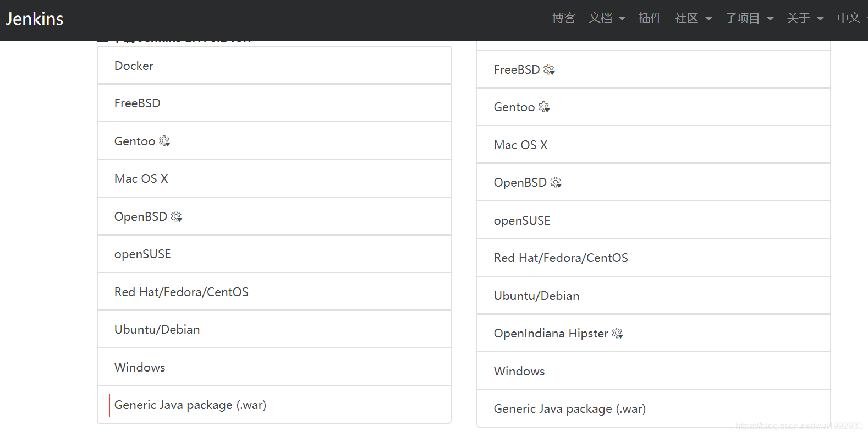Select Red Hat/Fedora/CentOS in right list
This screenshot has width=868, height=436.
653,258
